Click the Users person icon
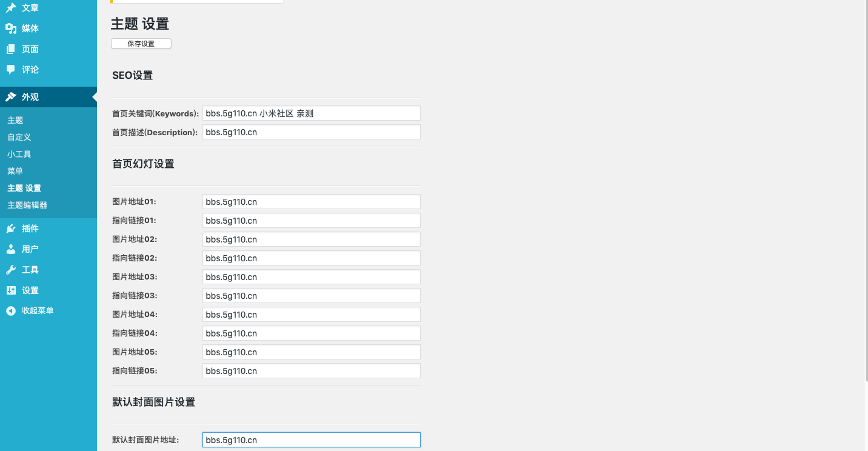The height and width of the screenshot is (451, 868). [11, 249]
